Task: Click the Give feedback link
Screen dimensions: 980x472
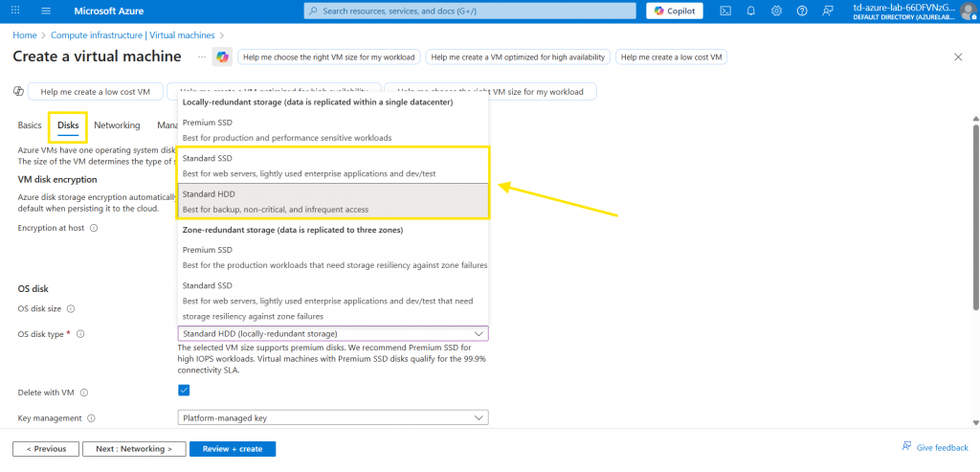Action: (942, 448)
